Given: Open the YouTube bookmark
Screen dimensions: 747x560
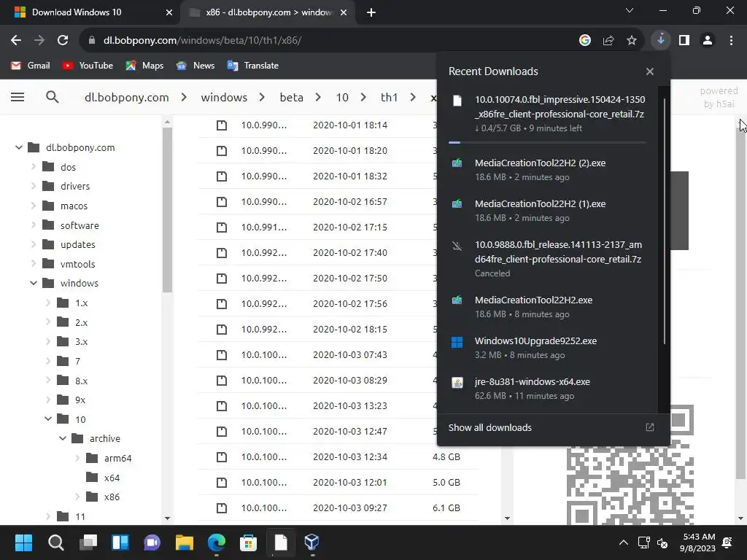Looking at the screenshot, I should pyautogui.click(x=88, y=66).
